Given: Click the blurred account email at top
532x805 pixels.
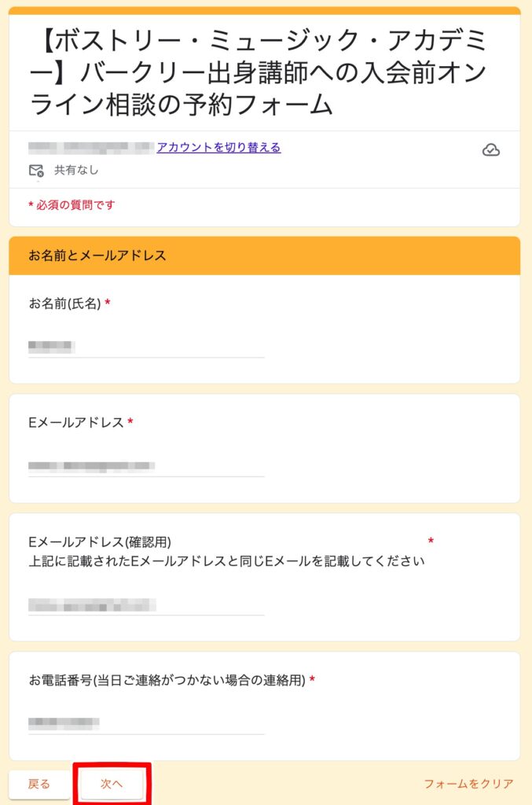Looking at the screenshot, I should click(90, 147).
